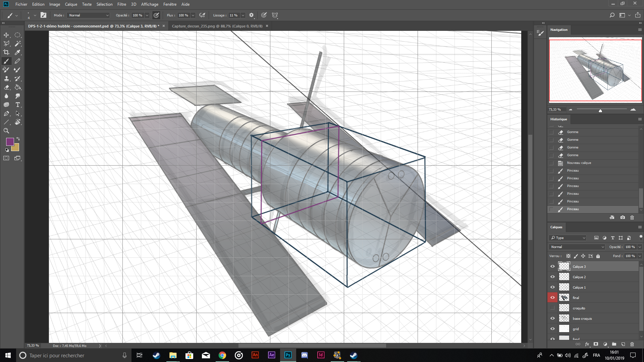
Task: Click camera snapshot icon in Historique panel
Action: coord(623,218)
